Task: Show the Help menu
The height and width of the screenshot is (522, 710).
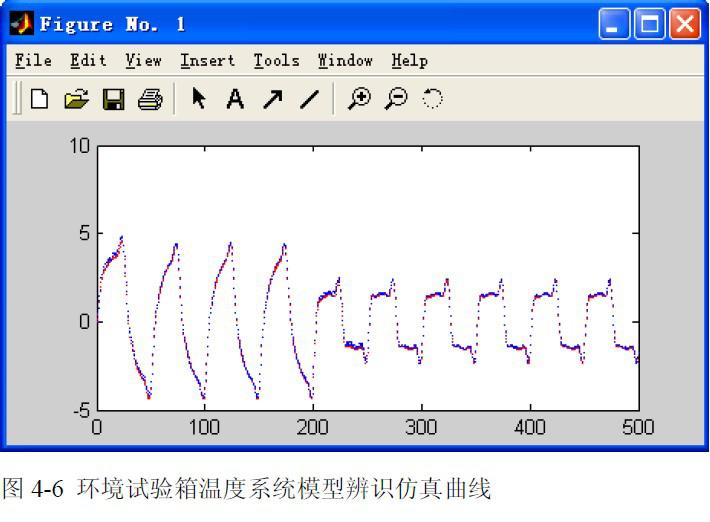Action: 409,61
